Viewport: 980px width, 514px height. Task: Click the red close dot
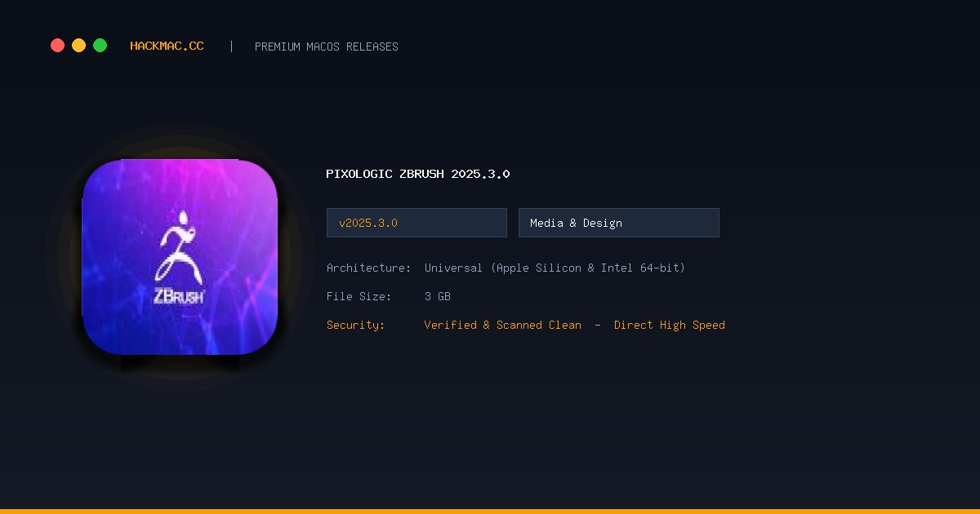pos(57,46)
